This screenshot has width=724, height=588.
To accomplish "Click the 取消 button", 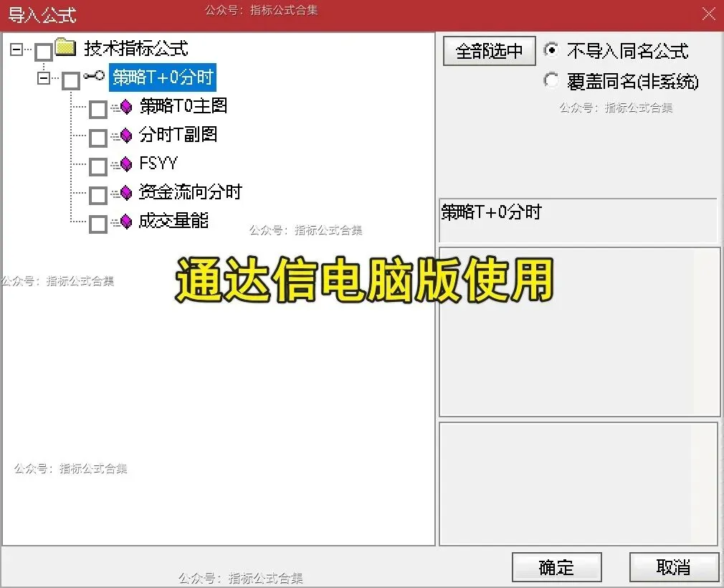I will pyautogui.click(x=673, y=566).
